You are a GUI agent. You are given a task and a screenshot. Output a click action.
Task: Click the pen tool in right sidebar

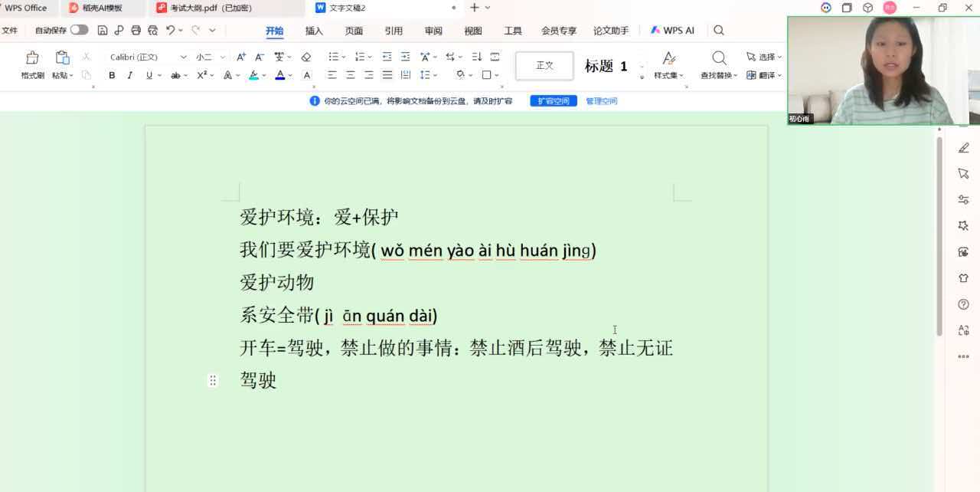(963, 148)
